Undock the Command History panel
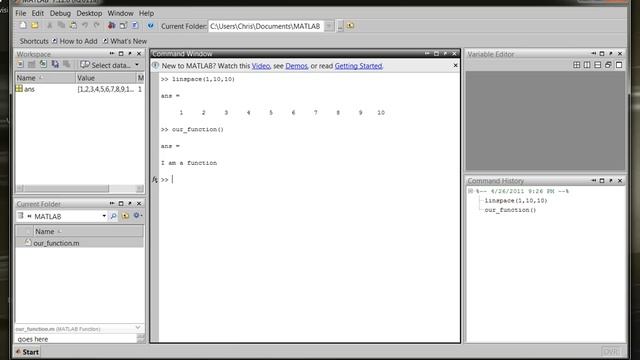Screen dimensions: 640x360 click(x=611, y=180)
